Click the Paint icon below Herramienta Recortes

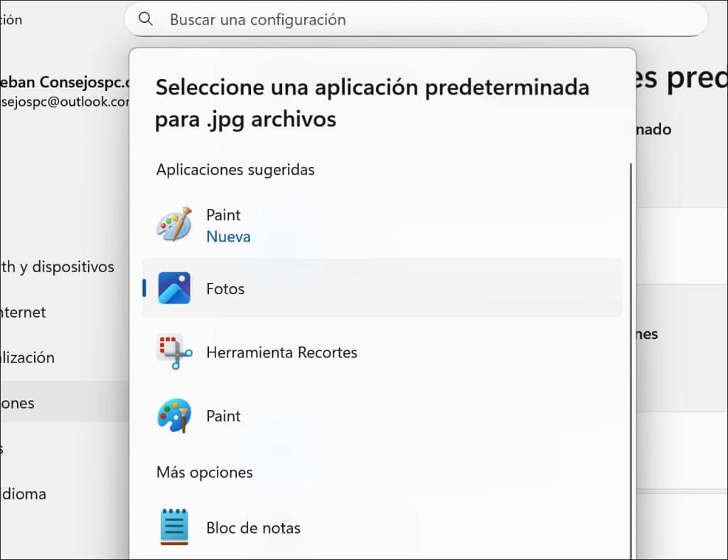click(x=174, y=416)
